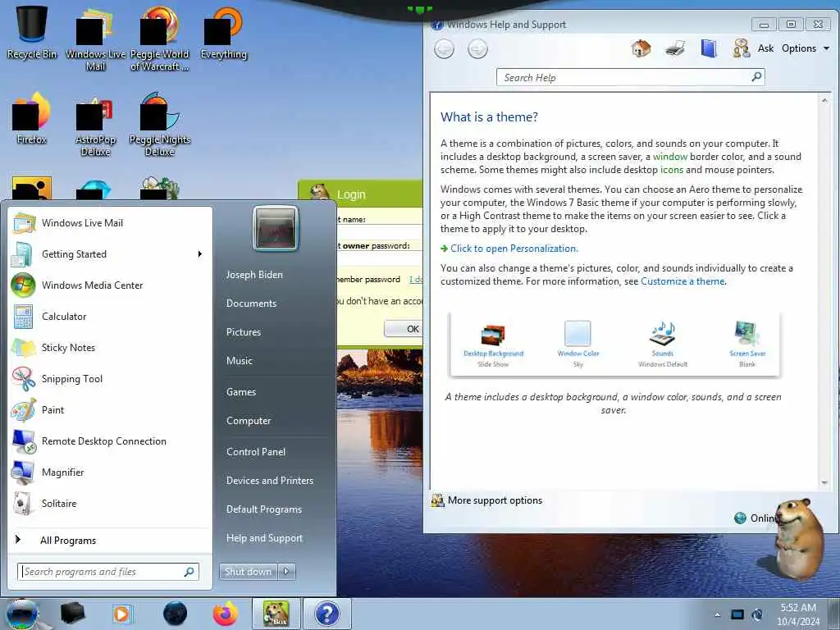Screen dimensions: 840x630
Task: Open Sticky Notes
Action: pyautogui.click(x=111, y=347)
